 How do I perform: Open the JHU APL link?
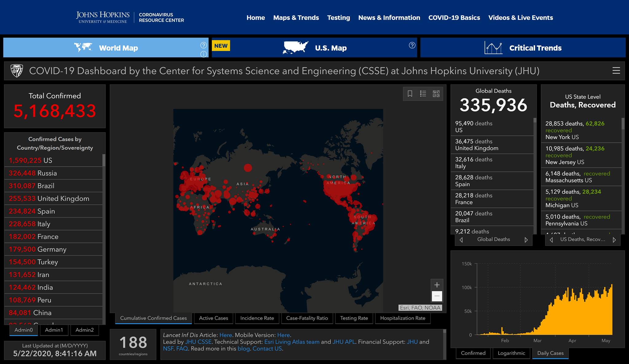coord(344,342)
